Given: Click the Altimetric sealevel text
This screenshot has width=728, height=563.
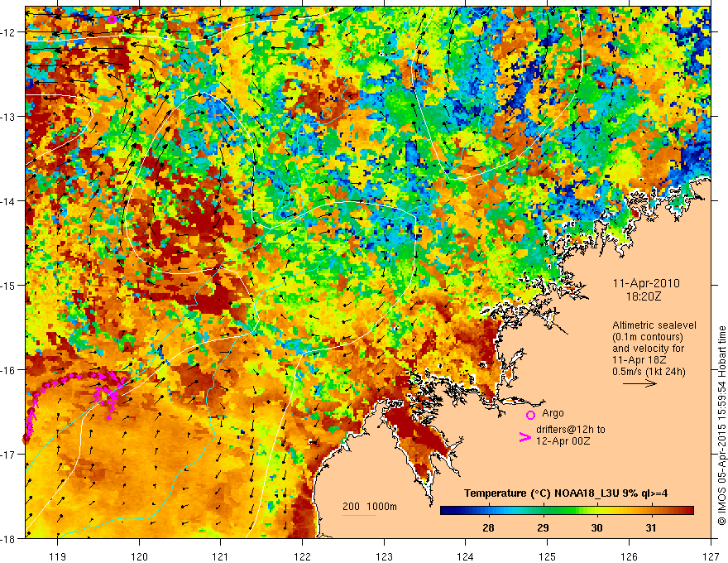Looking at the screenshot, I should 654,325.
